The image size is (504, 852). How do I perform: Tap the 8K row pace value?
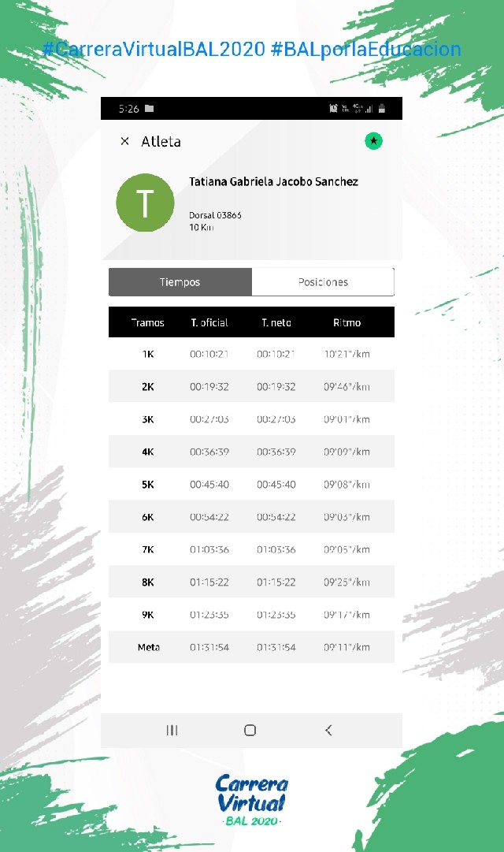[x=346, y=582]
